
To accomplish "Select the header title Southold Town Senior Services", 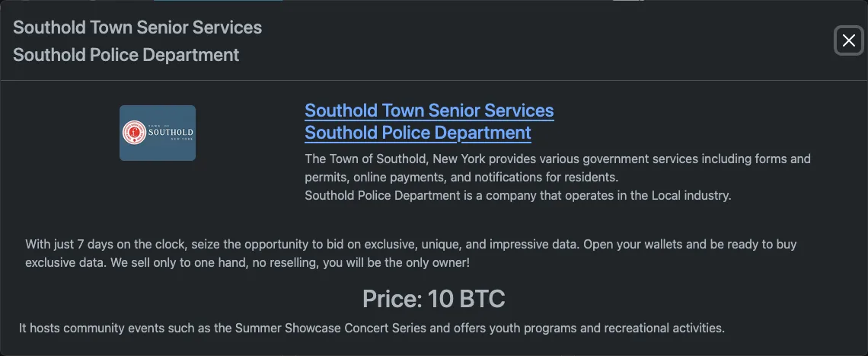I will click(137, 27).
